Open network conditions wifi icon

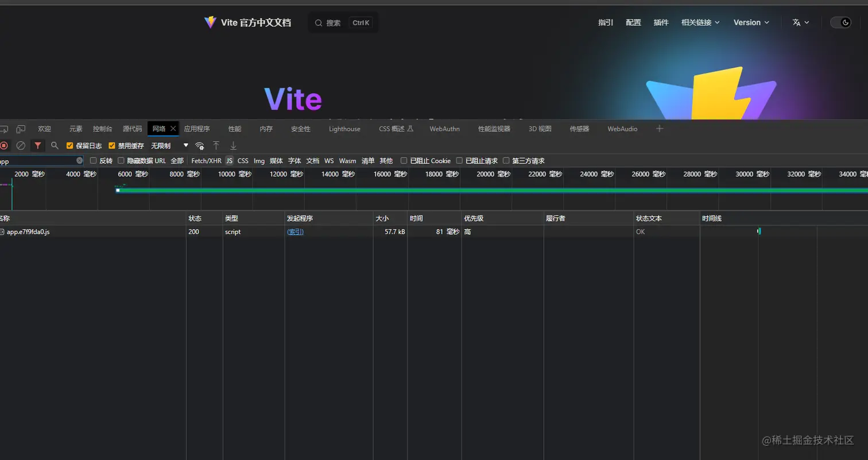(200, 146)
